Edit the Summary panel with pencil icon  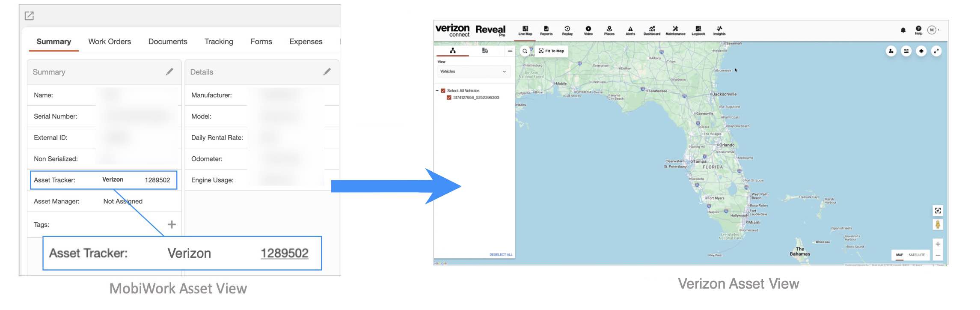point(169,72)
